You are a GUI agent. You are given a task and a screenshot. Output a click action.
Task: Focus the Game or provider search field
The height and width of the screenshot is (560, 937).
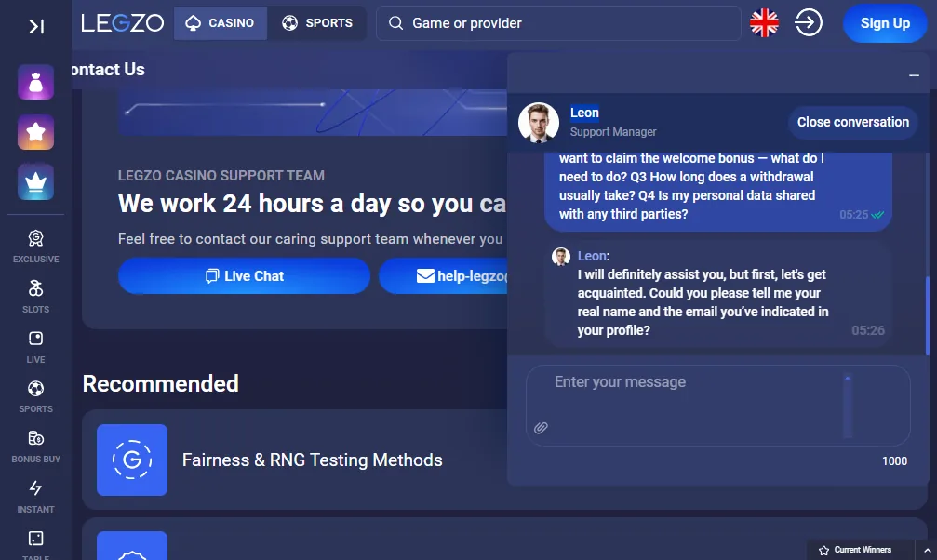point(558,23)
